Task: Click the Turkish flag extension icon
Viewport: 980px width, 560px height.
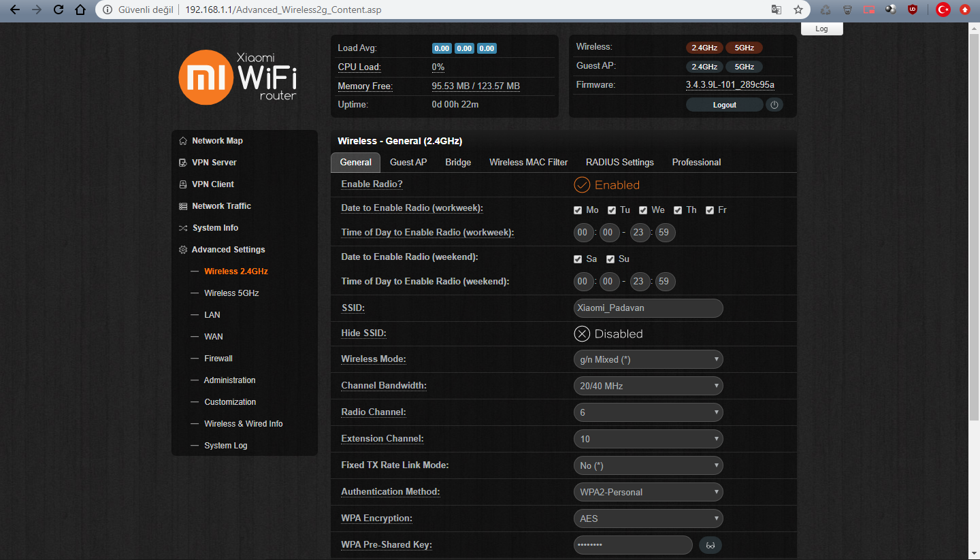Action: click(943, 10)
